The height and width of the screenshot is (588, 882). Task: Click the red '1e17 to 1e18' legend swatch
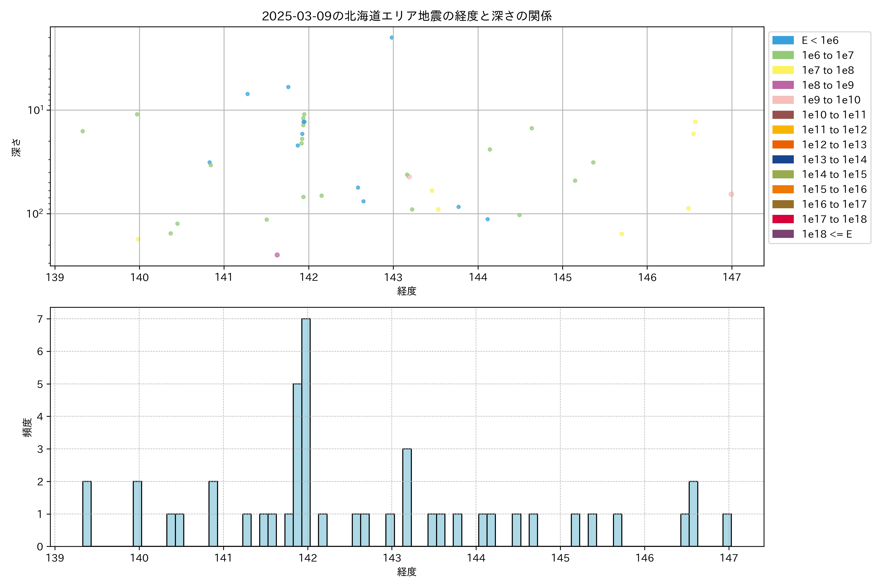coord(783,219)
